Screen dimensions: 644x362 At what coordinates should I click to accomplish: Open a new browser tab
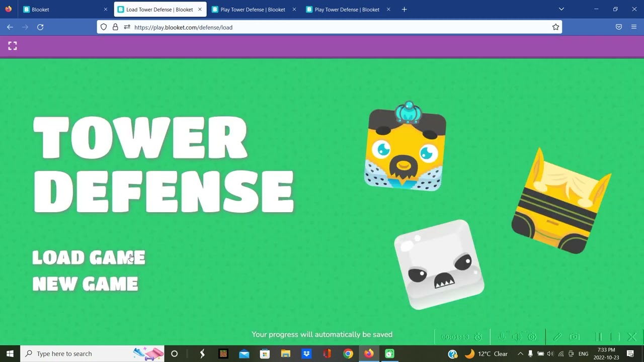coord(404,10)
